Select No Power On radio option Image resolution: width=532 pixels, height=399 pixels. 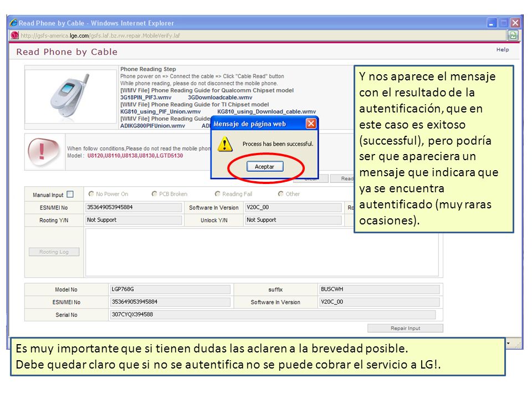coord(91,194)
